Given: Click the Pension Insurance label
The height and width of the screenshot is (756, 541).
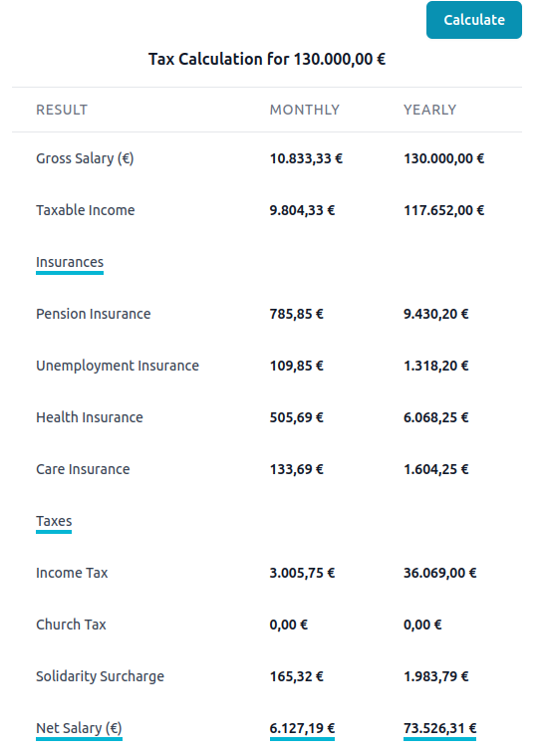Looking at the screenshot, I should point(93,314).
